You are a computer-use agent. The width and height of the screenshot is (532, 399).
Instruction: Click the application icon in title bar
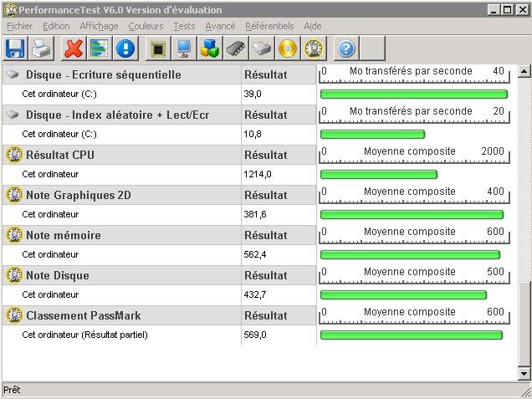(11, 10)
